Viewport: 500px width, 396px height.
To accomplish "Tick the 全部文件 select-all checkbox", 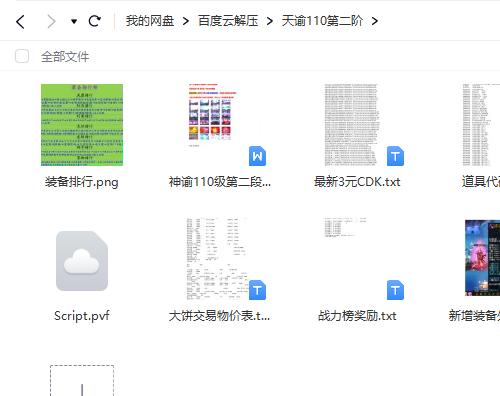I will point(22,56).
